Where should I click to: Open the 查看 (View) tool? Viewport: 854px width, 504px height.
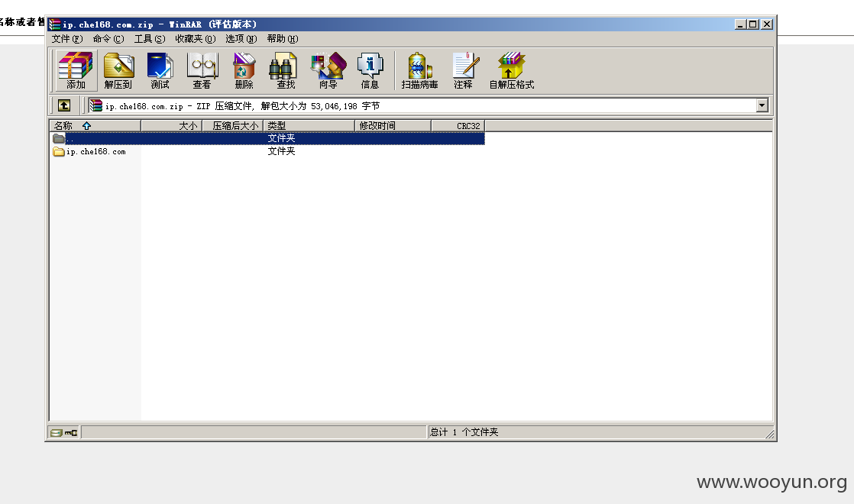pos(202,70)
